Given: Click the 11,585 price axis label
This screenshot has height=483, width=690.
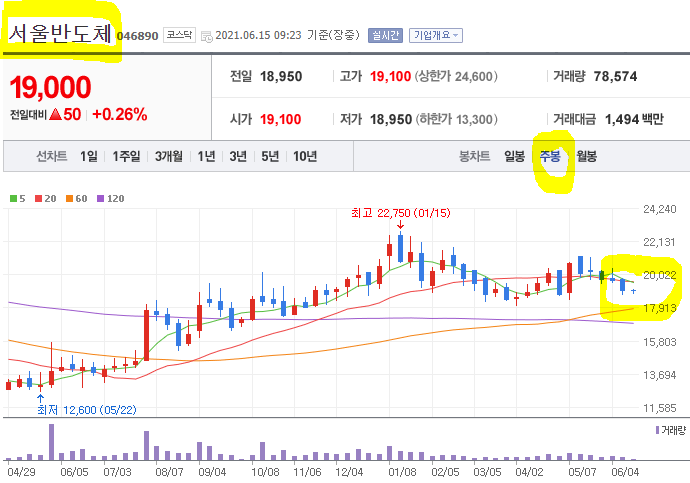Looking at the screenshot, I should (x=660, y=408).
